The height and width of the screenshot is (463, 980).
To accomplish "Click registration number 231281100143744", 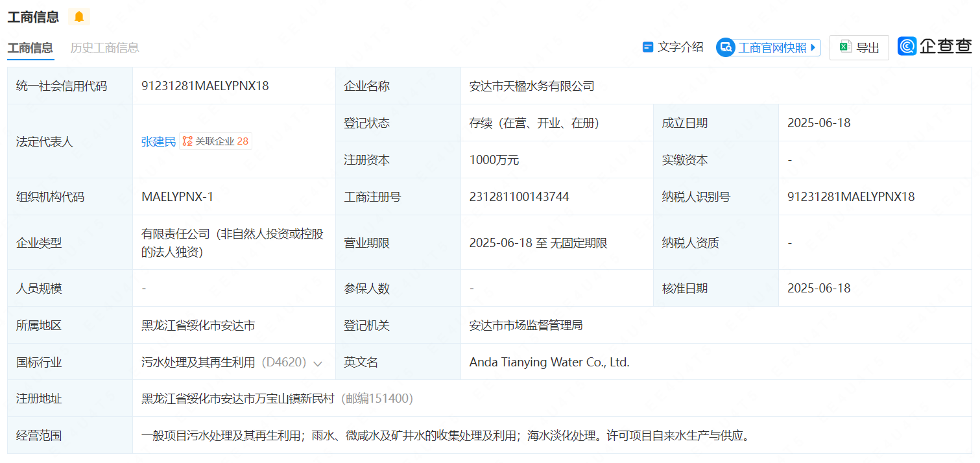I will tap(520, 196).
